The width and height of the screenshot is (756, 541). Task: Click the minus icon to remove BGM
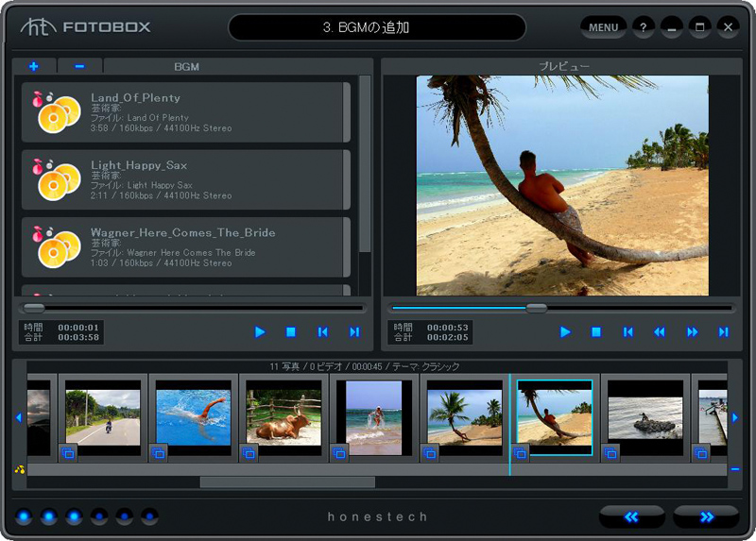[x=79, y=66]
